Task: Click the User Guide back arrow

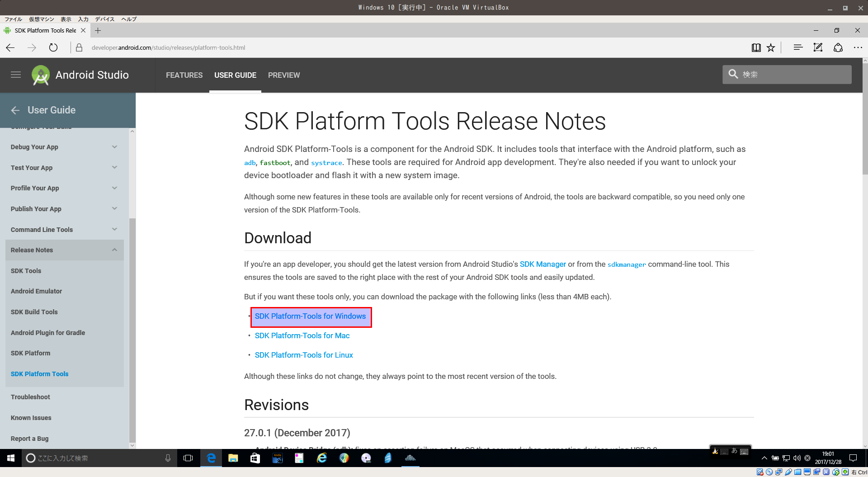Action: (x=15, y=110)
